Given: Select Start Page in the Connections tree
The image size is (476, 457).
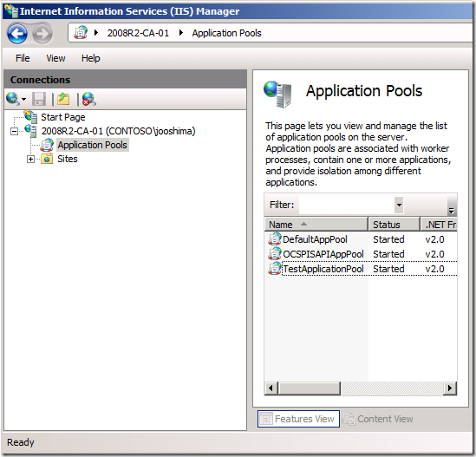Looking at the screenshot, I should point(62,117).
